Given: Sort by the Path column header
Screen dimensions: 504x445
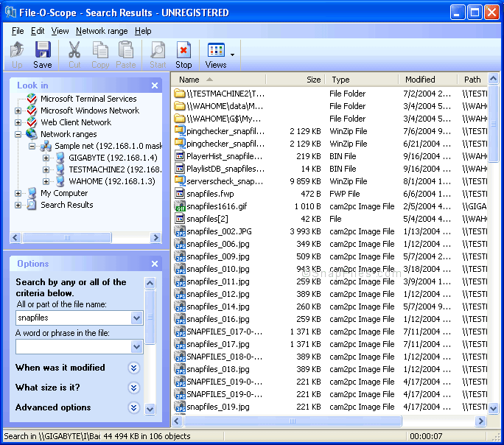Looking at the screenshot, I should 472,80.
